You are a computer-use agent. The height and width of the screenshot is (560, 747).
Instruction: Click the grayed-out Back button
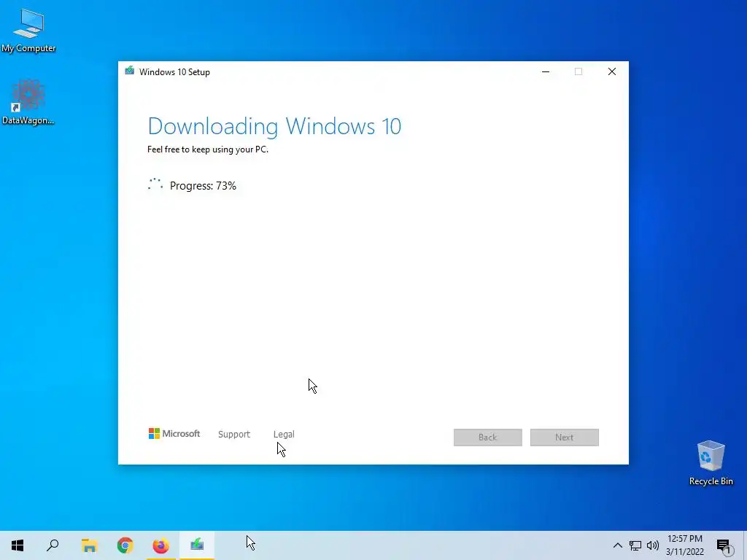pyautogui.click(x=488, y=437)
